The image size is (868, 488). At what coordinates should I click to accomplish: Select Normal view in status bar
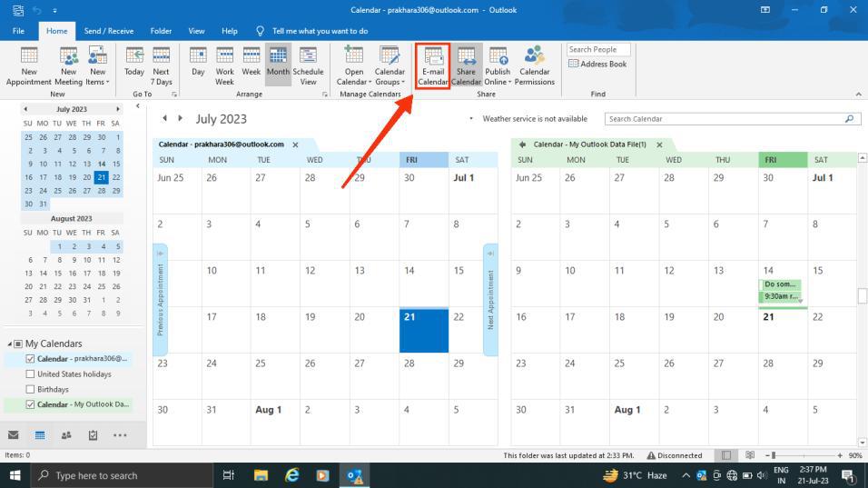[726, 455]
